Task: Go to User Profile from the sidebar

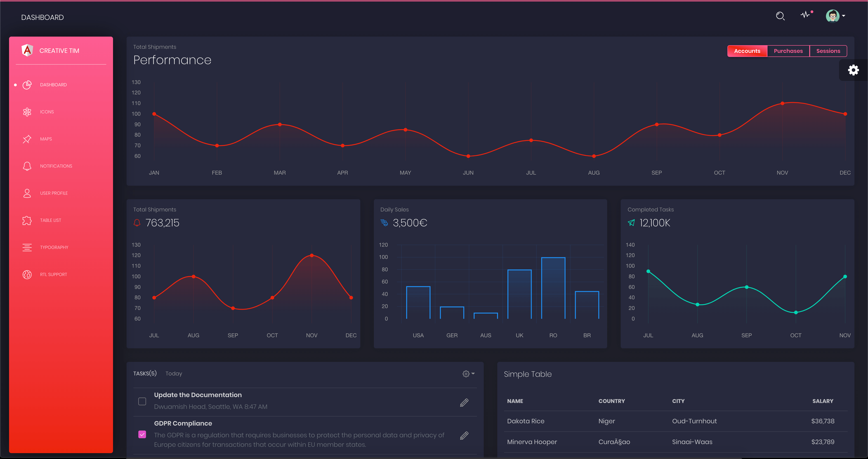Action: point(54,193)
